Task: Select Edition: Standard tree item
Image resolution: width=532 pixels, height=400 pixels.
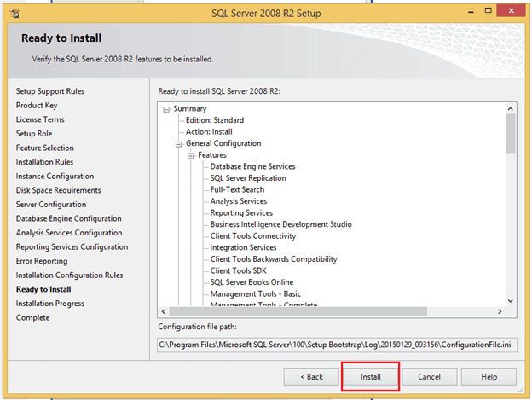Action: (x=215, y=120)
